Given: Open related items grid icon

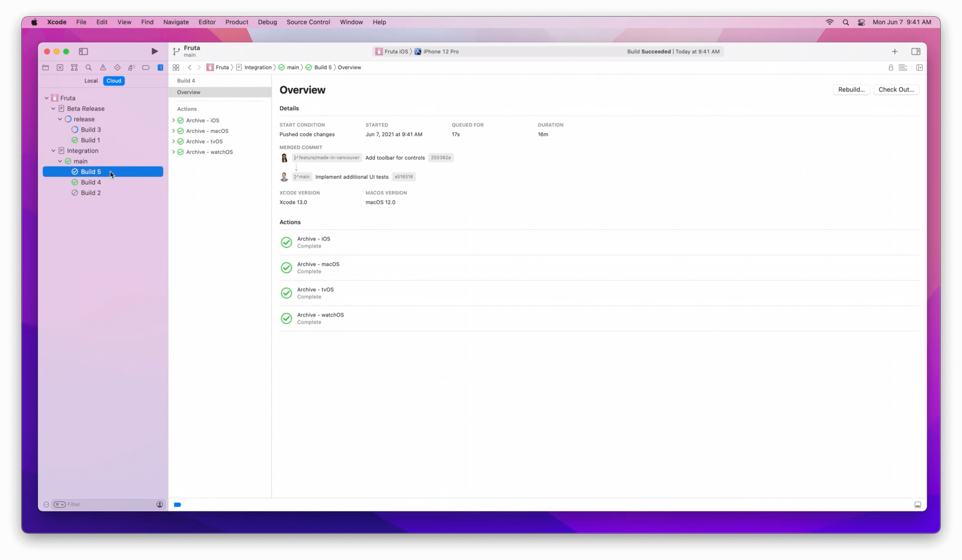Looking at the screenshot, I should (176, 68).
